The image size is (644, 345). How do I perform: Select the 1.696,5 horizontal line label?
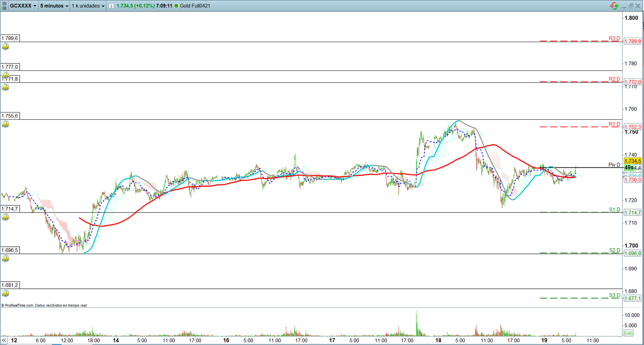(10, 250)
